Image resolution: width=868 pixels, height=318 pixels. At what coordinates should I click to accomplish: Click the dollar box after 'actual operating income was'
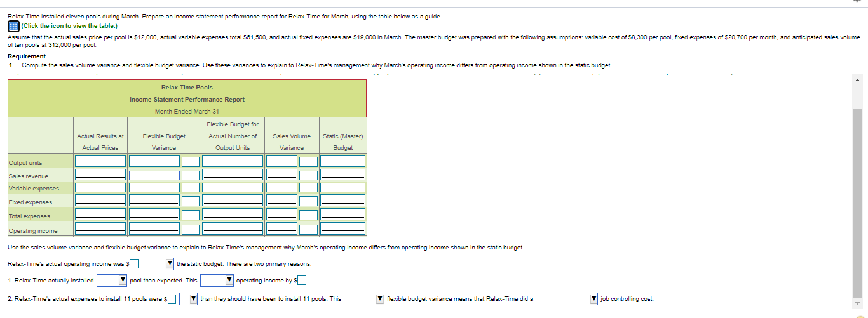[x=134, y=264]
